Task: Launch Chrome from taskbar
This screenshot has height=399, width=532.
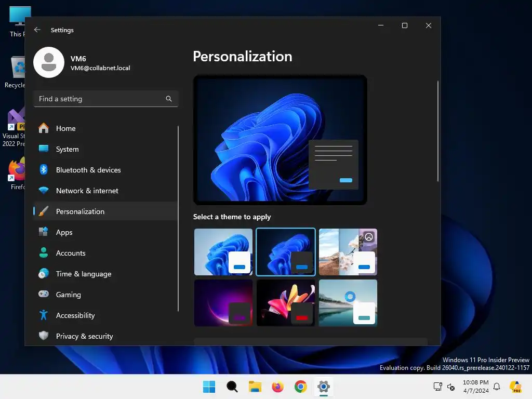Action: pos(301,387)
